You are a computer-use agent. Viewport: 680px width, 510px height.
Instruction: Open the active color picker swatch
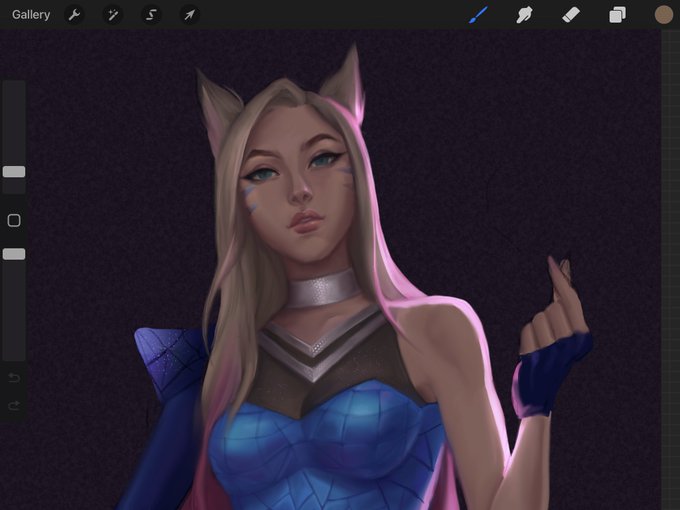click(x=664, y=15)
